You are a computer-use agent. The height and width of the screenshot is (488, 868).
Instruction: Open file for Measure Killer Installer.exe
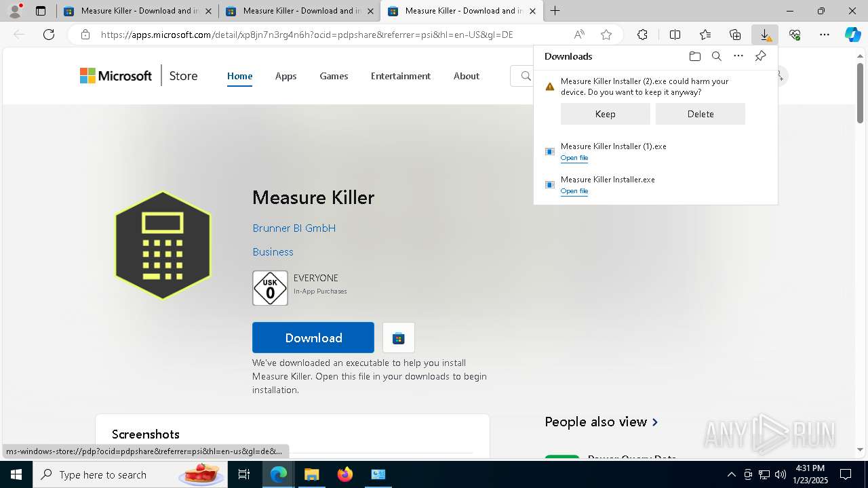point(574,191)
